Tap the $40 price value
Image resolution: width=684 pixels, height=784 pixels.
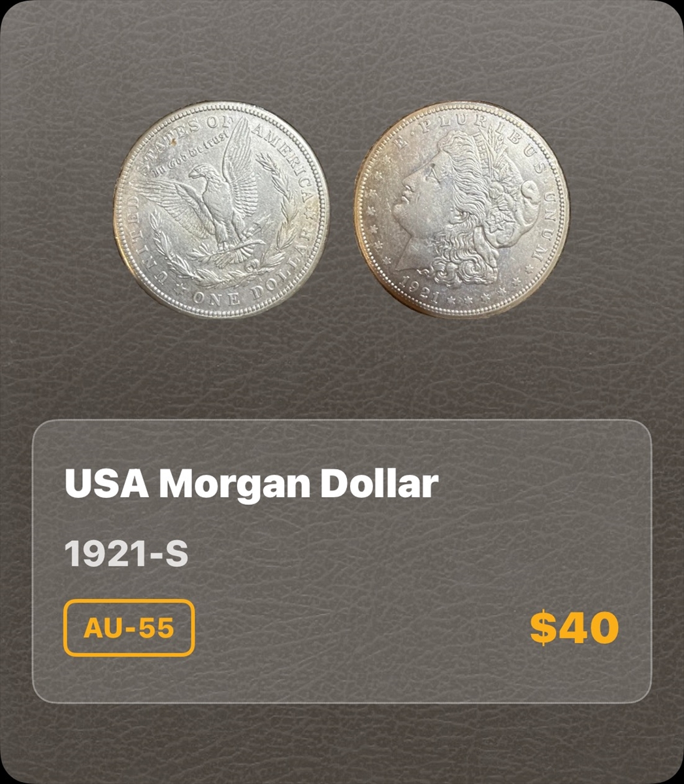point(574,628)
